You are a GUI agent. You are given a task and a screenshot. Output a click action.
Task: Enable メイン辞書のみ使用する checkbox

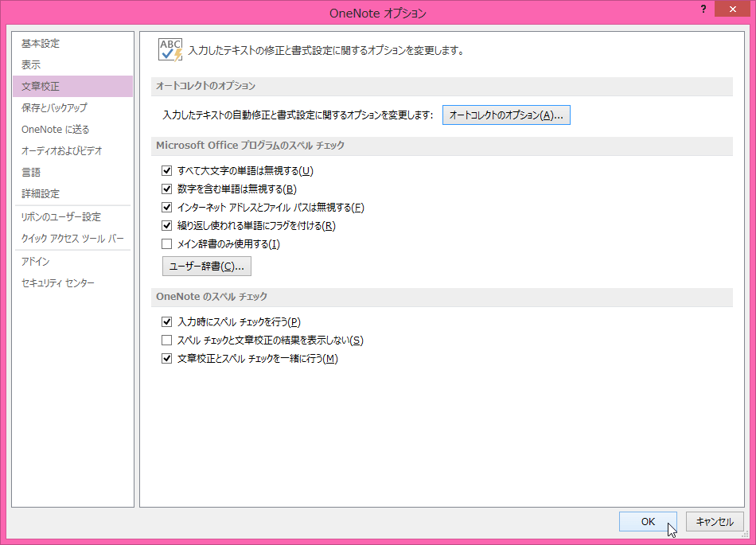(x=167, y=243)
